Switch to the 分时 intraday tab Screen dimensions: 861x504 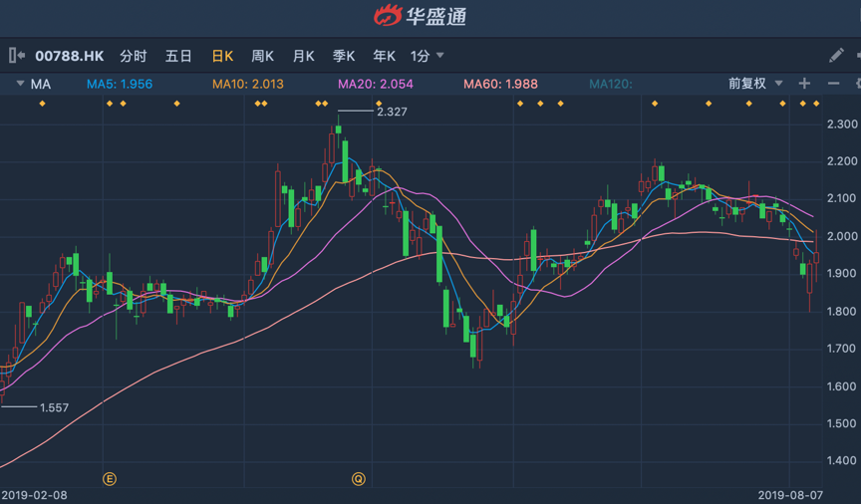click(133, 56)
